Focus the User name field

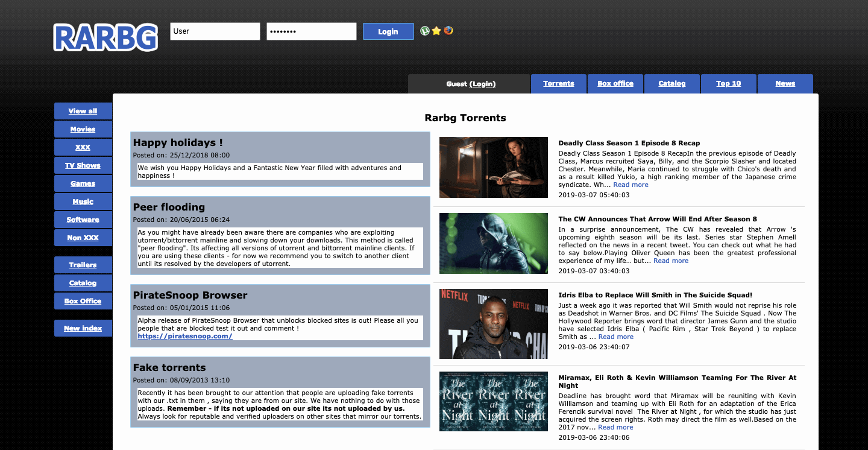click(x=215, y=31)
